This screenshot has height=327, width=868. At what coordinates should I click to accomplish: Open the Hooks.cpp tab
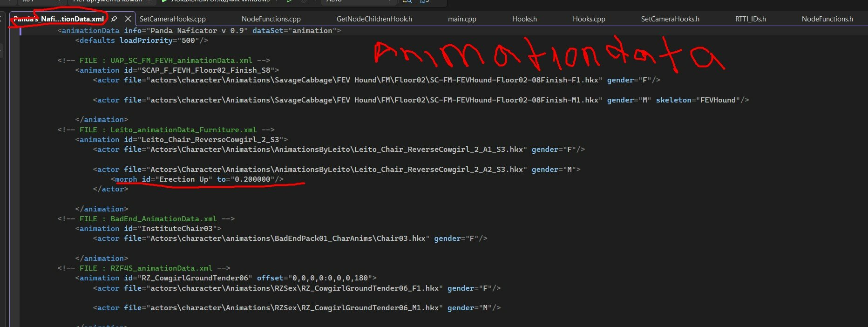[x=589, y=19]
